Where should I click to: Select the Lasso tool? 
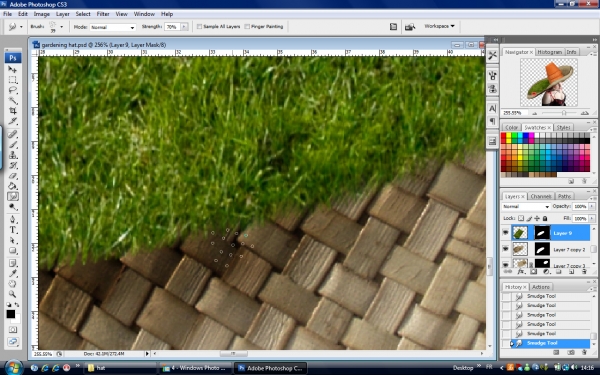click(13, 90)
